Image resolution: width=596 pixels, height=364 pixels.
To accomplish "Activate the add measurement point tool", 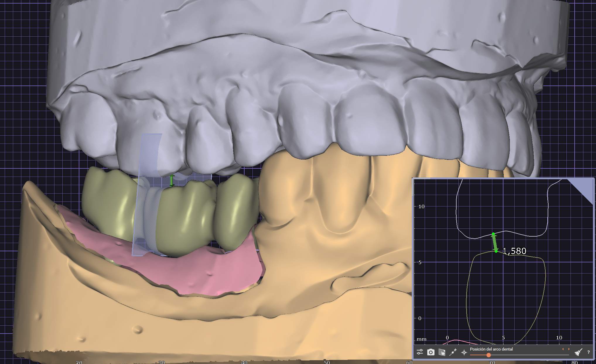I will click(x=453, y=352).
